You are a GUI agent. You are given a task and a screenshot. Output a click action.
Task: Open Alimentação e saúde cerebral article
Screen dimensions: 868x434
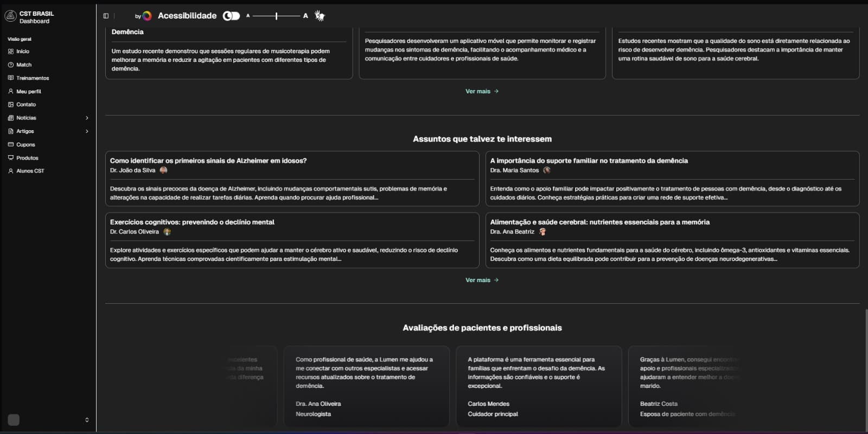click(x=672, y=240)
